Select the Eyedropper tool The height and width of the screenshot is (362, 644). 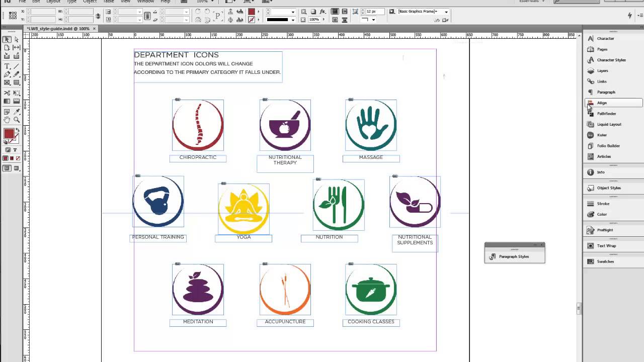[x=17, y=112]
